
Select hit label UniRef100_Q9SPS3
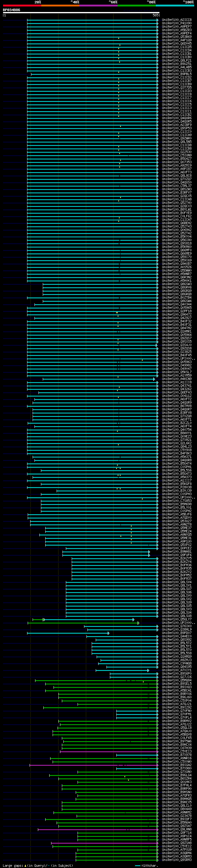click(x=177, y=128)
